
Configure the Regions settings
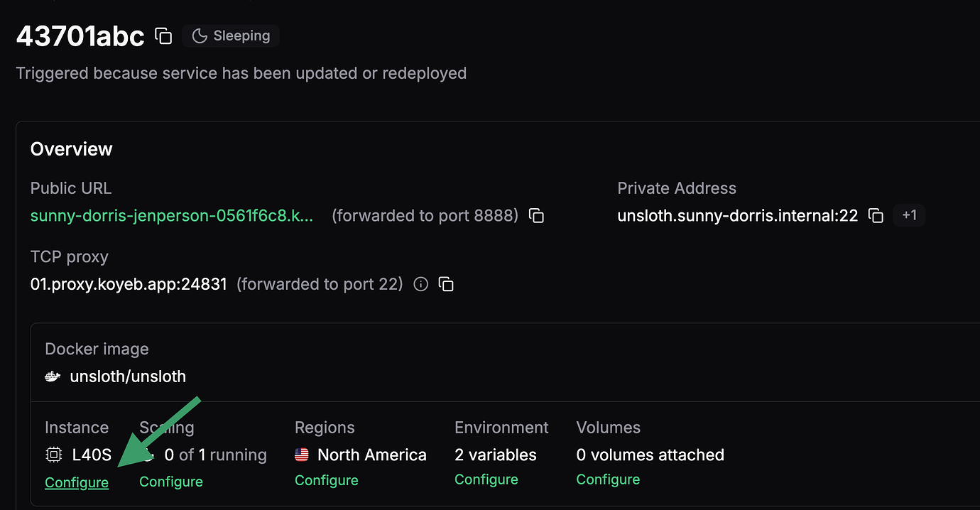click(x=326, y=480)
